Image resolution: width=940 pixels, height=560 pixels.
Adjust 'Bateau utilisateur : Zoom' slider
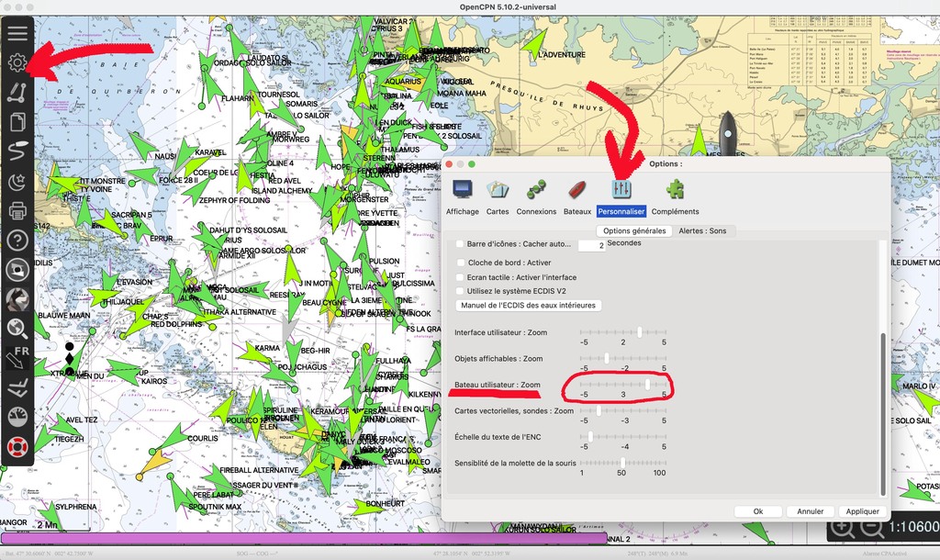click(623, 385)
